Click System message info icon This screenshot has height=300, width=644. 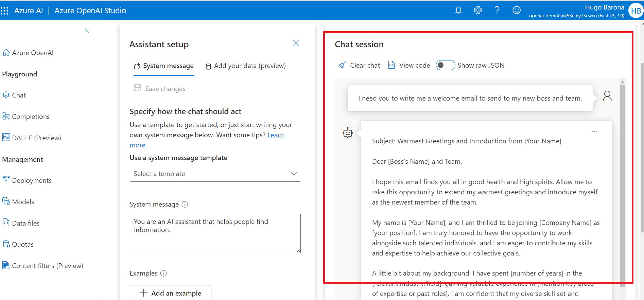[185, 204]
